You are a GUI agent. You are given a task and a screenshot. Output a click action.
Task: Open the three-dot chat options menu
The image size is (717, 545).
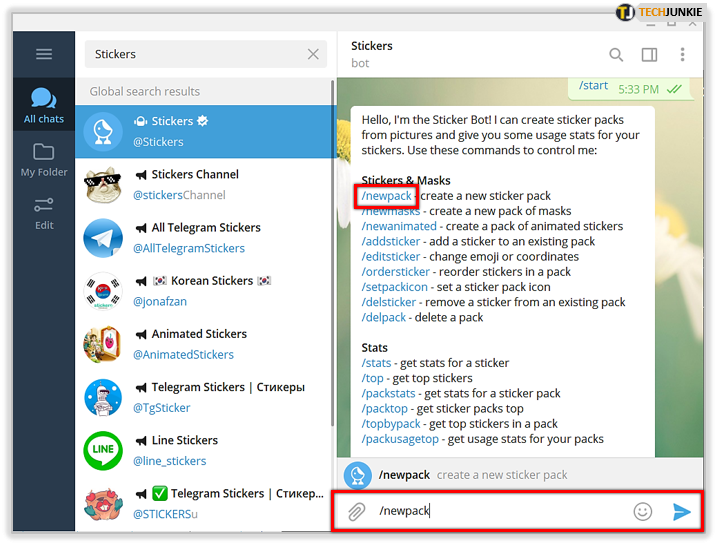[683, 55]
